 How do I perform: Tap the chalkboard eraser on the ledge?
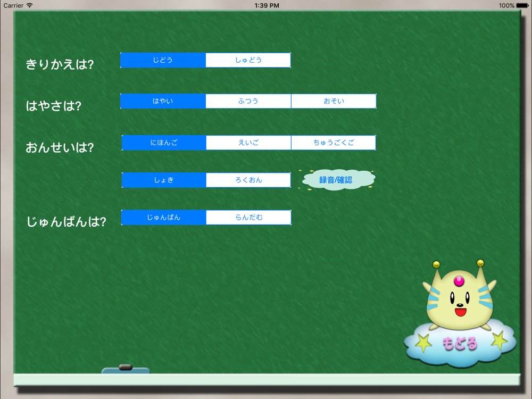pos(126,369)
